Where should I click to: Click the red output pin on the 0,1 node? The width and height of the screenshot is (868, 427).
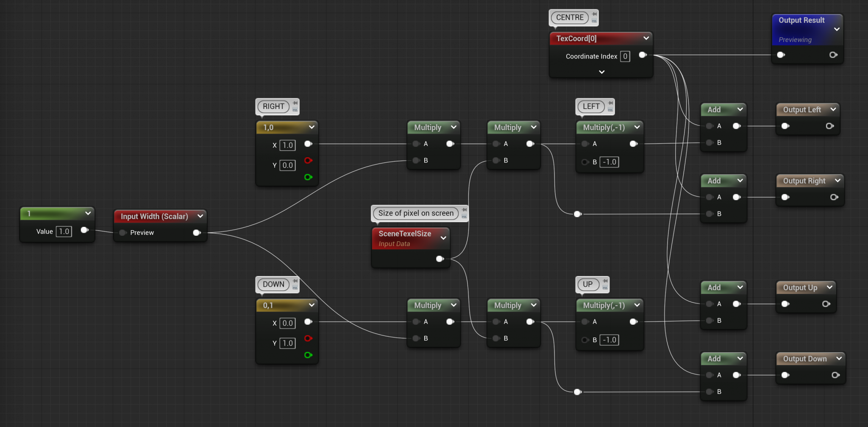pos(308,338)
